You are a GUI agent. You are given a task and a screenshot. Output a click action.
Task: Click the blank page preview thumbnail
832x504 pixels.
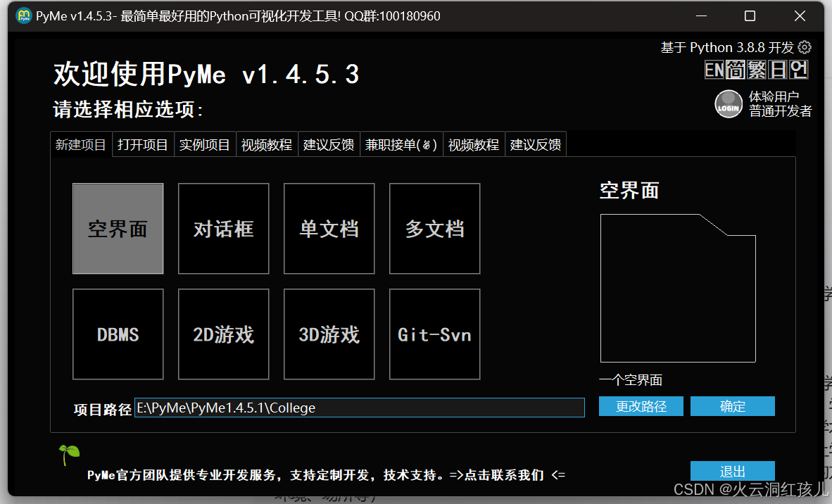point(678,288)
